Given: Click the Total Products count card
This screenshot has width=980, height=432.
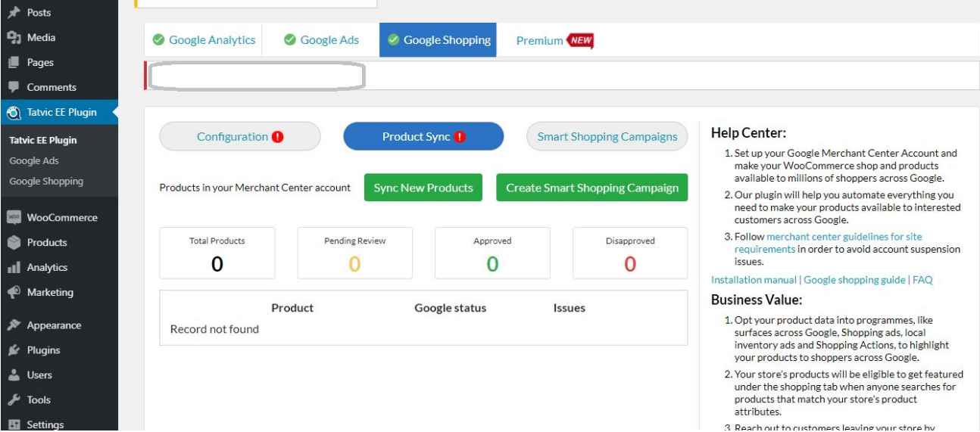Looking at the screenshot, I should coord(217,253).
